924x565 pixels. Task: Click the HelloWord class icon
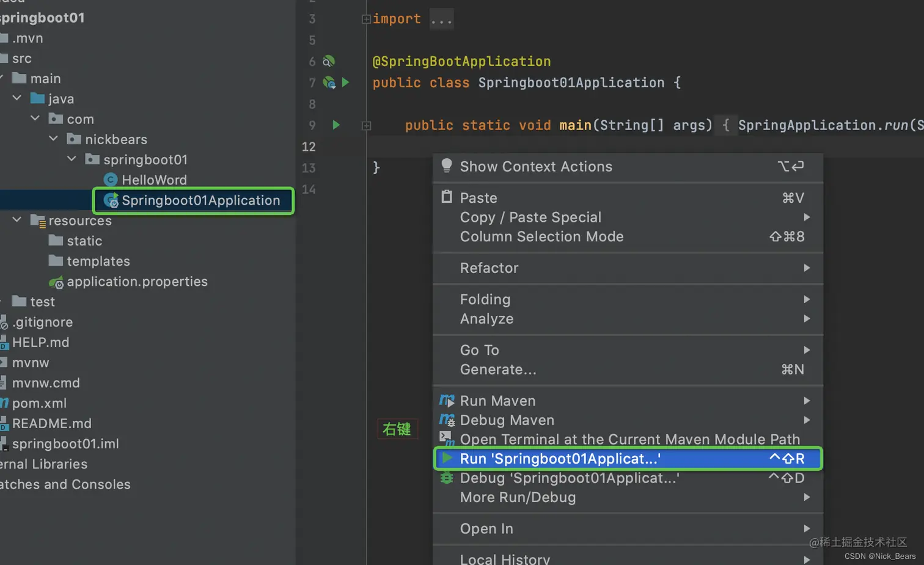(x=111, y=180)
